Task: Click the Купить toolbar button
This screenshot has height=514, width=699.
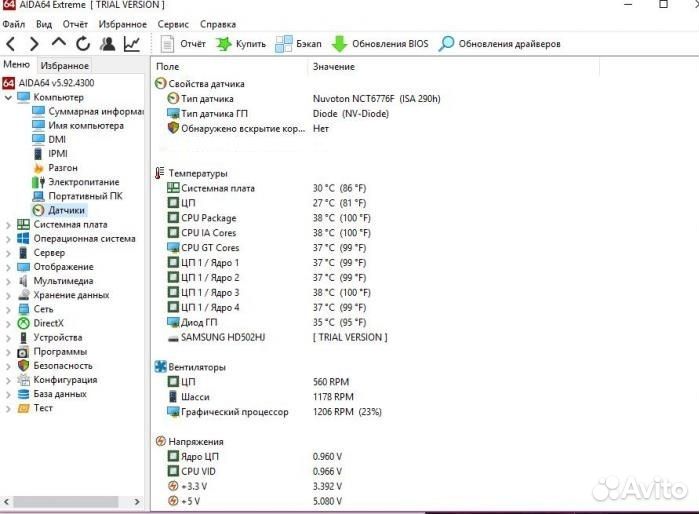Action: click(x=240, y=44)
